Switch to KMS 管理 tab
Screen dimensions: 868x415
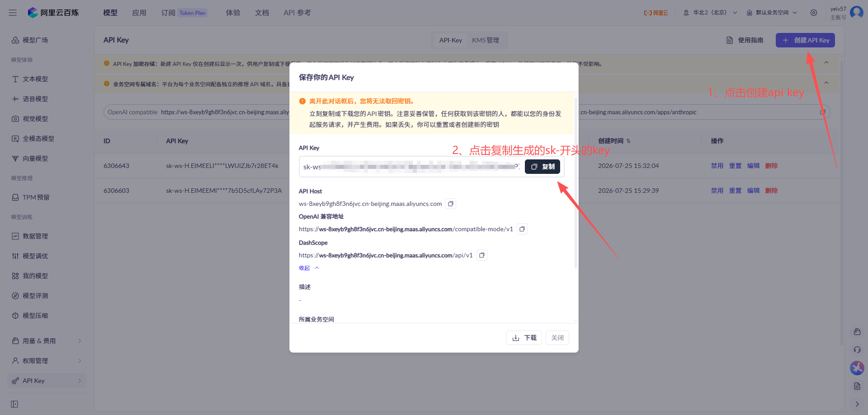[486, 40]
